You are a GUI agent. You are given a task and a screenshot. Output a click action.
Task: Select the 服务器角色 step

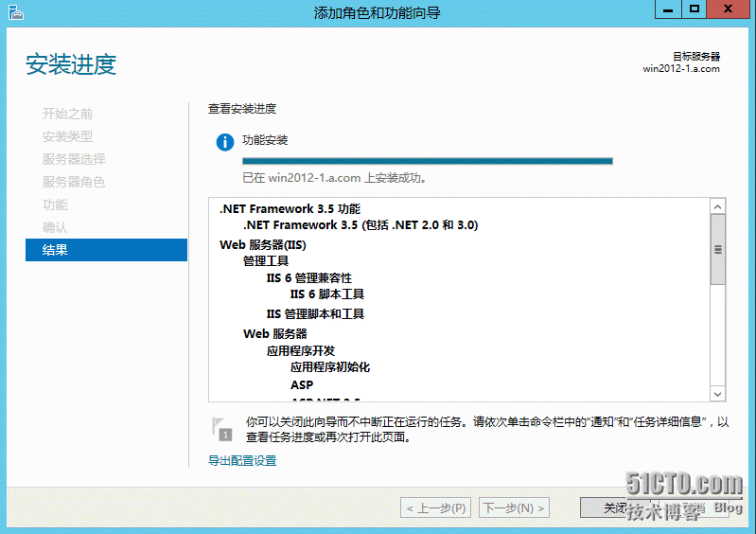(x=74, y=182)
